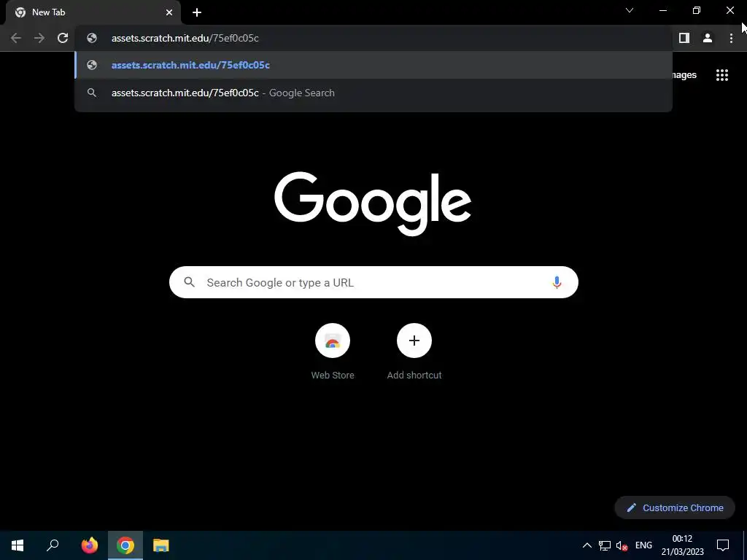Open the tab search chevron

click(x=630, y=10)
